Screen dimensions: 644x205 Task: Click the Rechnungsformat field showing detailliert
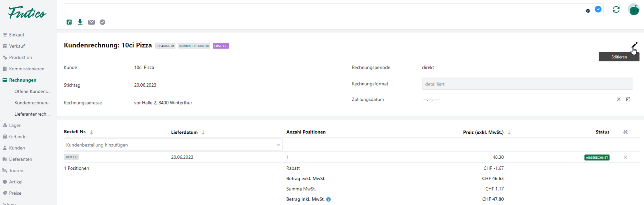pyautogui.click(x=527, y=84)
